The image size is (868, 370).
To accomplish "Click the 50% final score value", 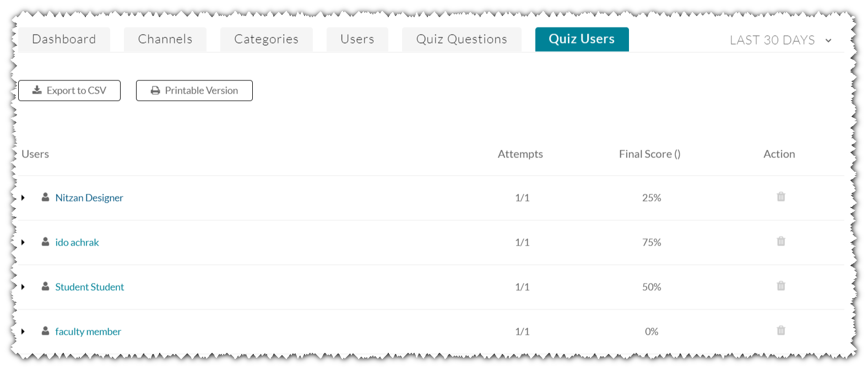I will (652, 287).
